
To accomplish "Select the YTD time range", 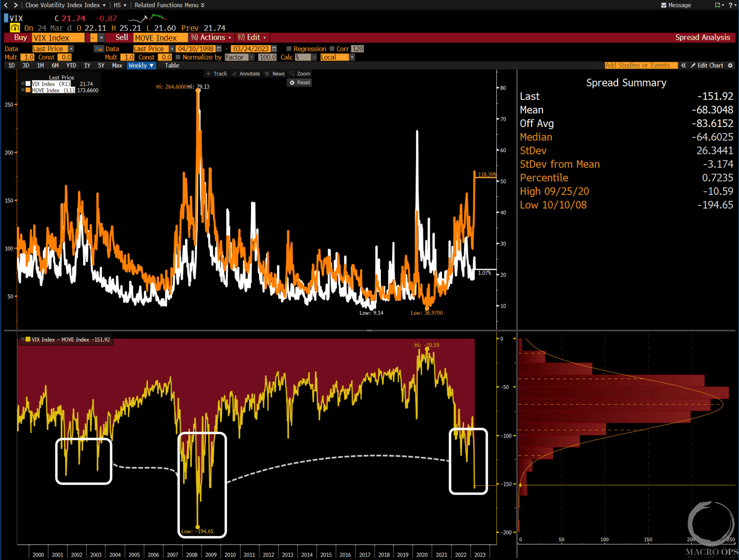I will pyautogui.click(x=71, y=65).
